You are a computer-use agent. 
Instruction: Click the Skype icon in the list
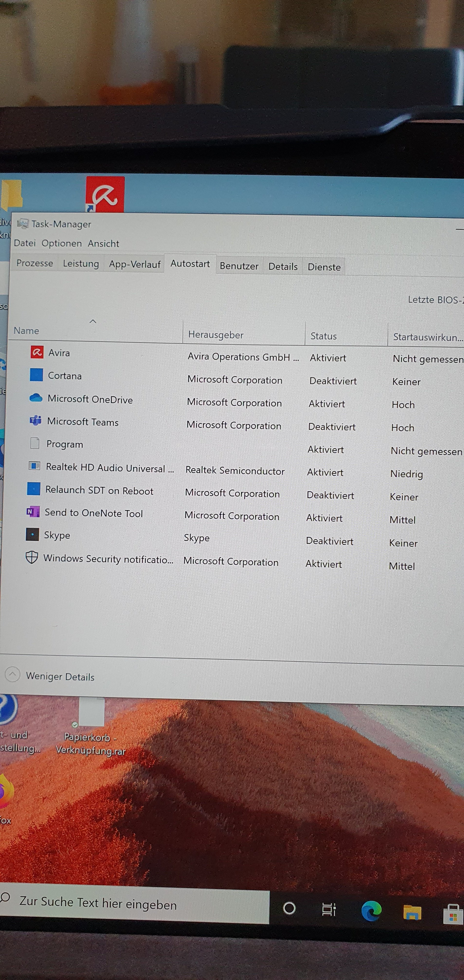(32, 534)
